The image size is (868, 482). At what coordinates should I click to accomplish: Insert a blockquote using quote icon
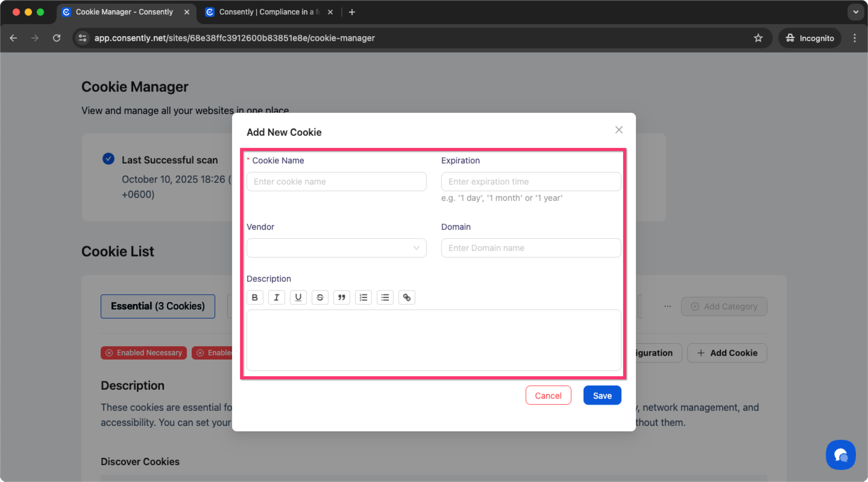click(341, 297)
